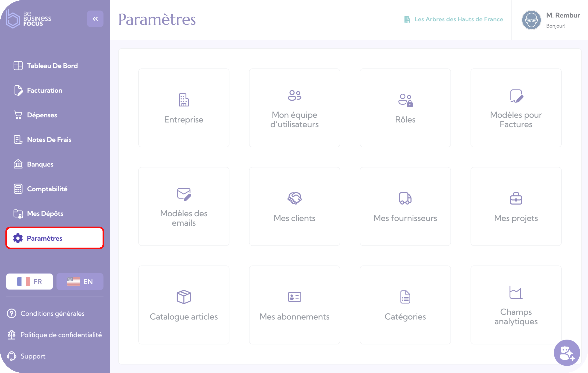Open the Support link

point(33,356)
